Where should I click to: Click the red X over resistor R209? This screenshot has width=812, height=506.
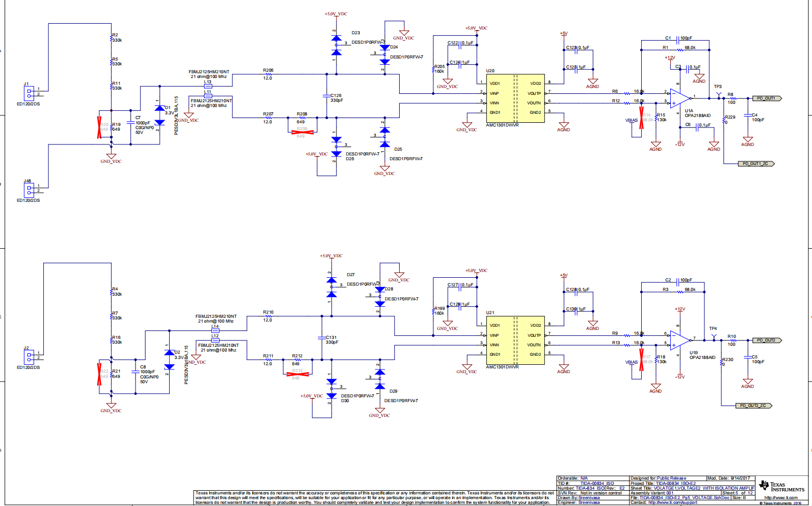(303, 132)
